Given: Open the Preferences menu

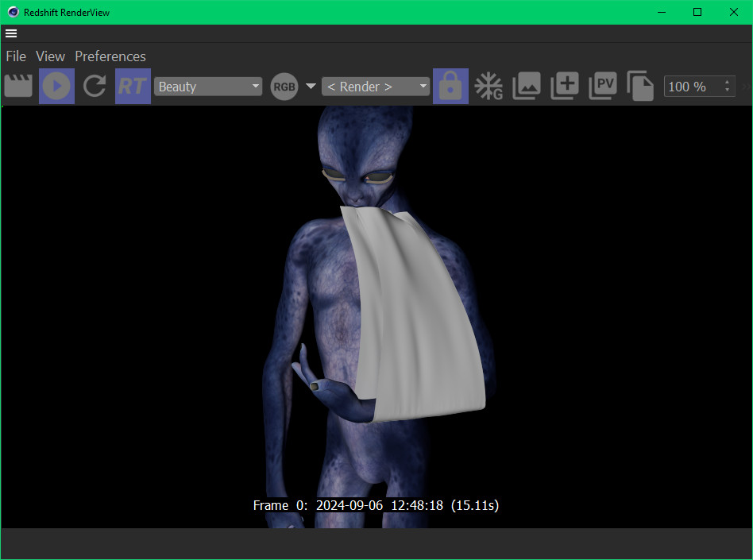Looking at the screenshot, I should click(110, 56).
